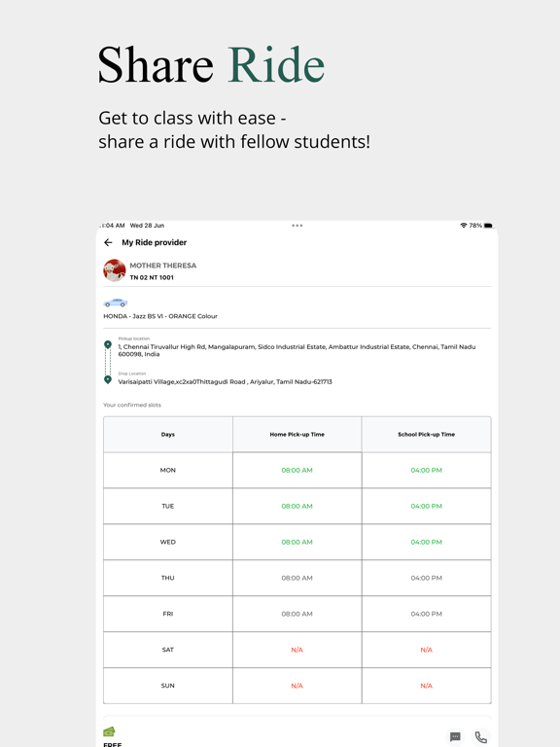Tap the School Pick-up Time column header
This screenshot has height=747, width=560.
coord(426,435)
